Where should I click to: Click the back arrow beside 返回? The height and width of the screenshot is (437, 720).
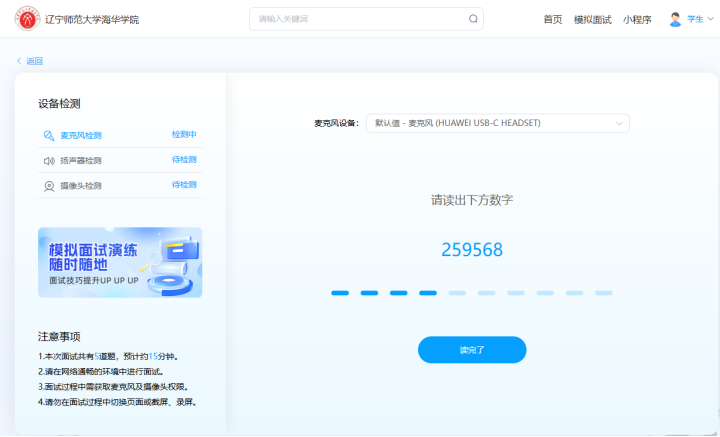click(x=19, y=61)
